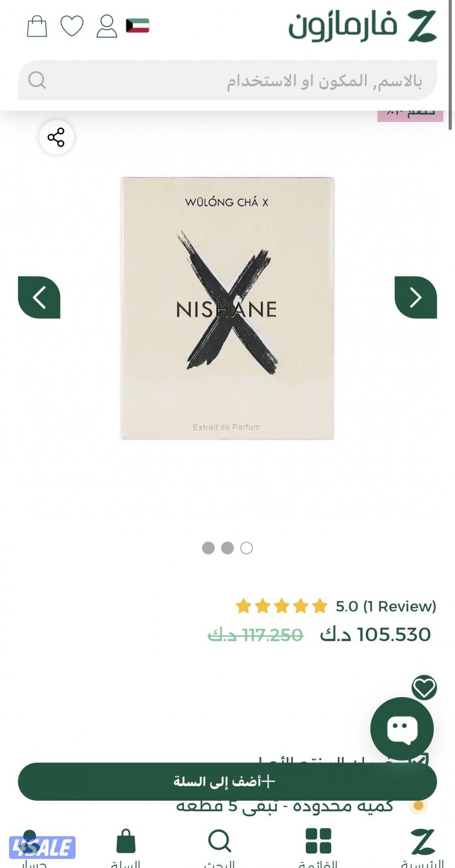Select the Kuwait flag country selector

pos(137,25)
